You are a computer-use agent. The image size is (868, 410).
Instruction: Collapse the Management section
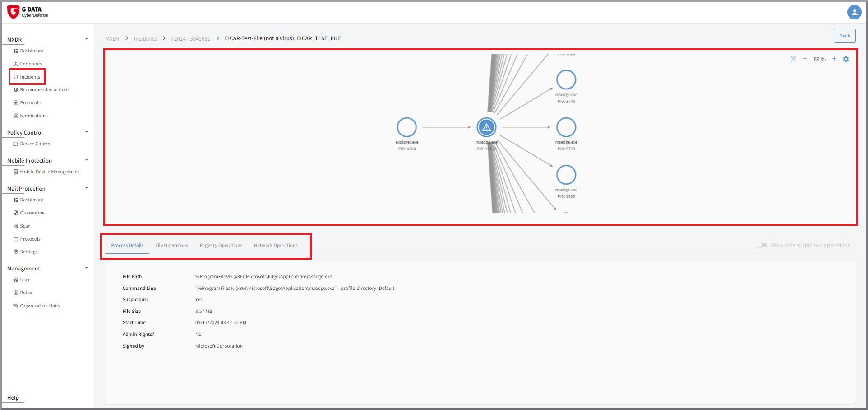pyautogui.click(x=87, y=268)
